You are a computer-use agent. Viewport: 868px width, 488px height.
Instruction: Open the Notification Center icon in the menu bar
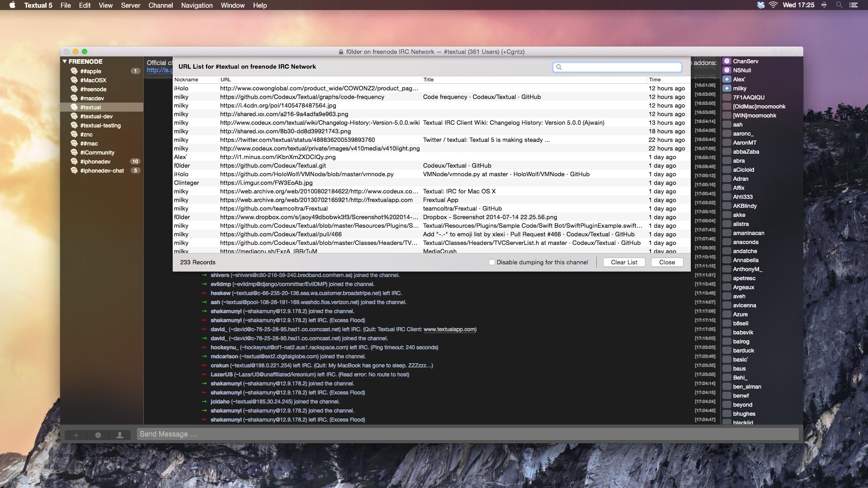[x=853, y=5]
